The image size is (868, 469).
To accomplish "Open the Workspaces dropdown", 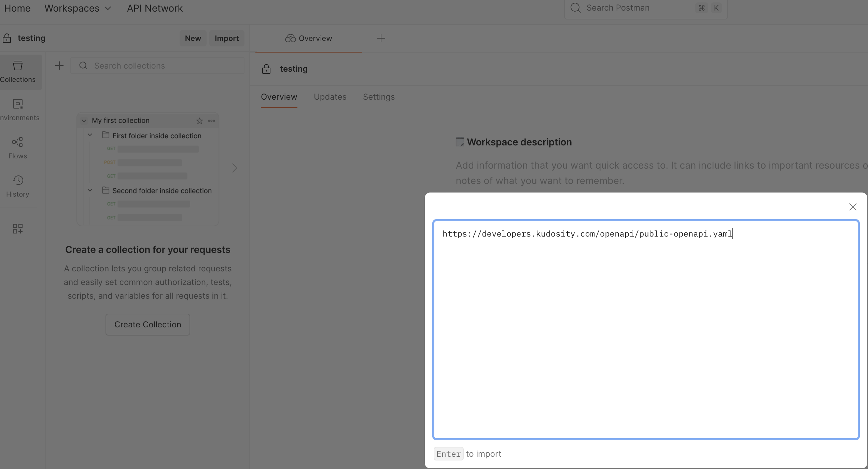I will [x=78, y=8].
